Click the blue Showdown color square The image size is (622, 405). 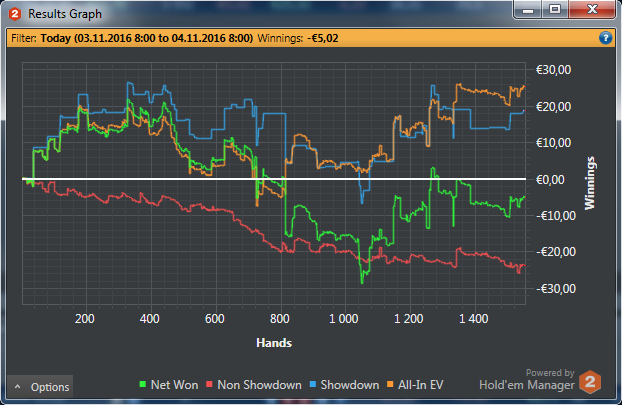[x=313, y=384]
